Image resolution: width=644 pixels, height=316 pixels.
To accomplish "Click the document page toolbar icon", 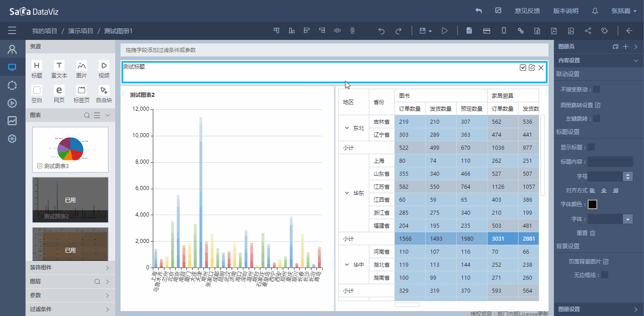I will 469,31.
